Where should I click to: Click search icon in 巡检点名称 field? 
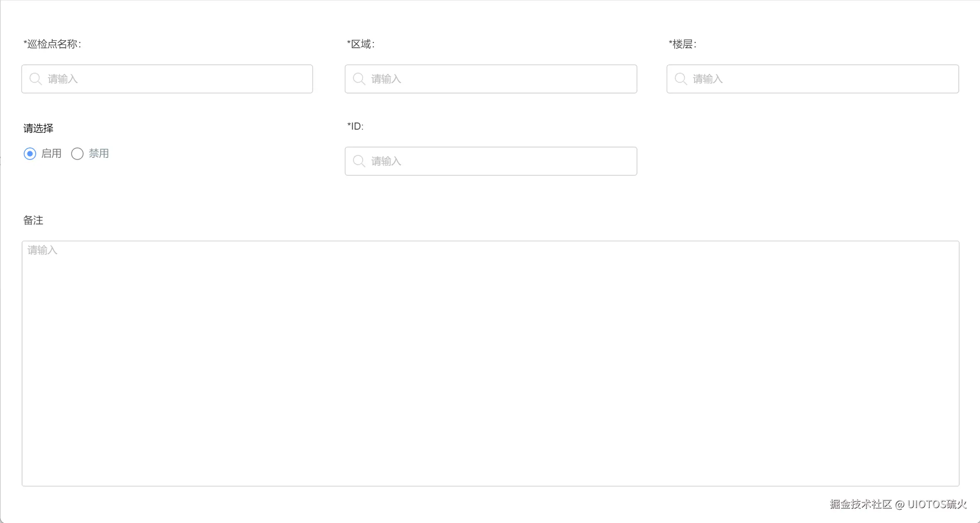pyautogui.click(x=36, y=79)
